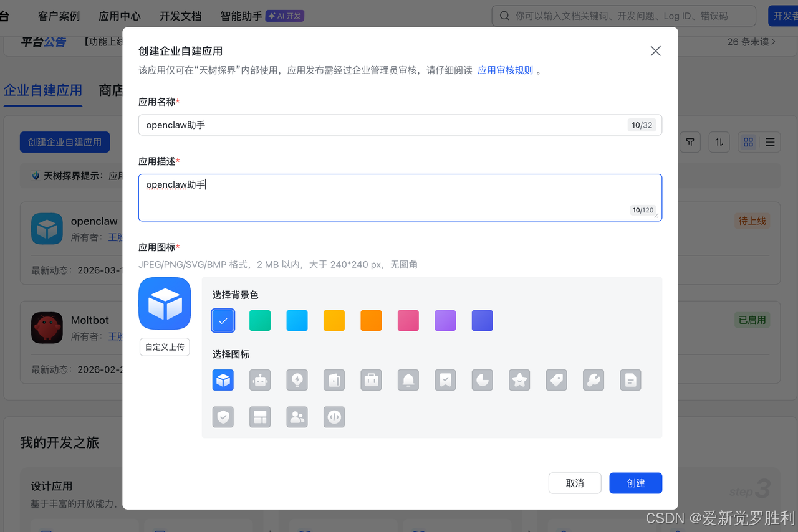
Task: Select the code brackets app icon
Action: 334,417
